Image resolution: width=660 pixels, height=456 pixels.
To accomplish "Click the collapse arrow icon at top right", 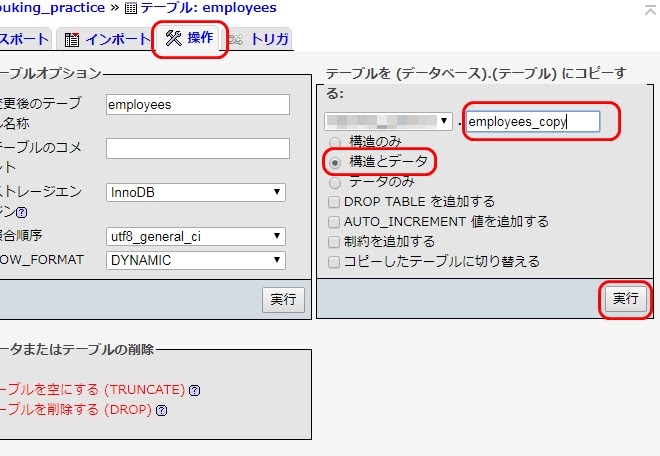I will click(650, 10).
